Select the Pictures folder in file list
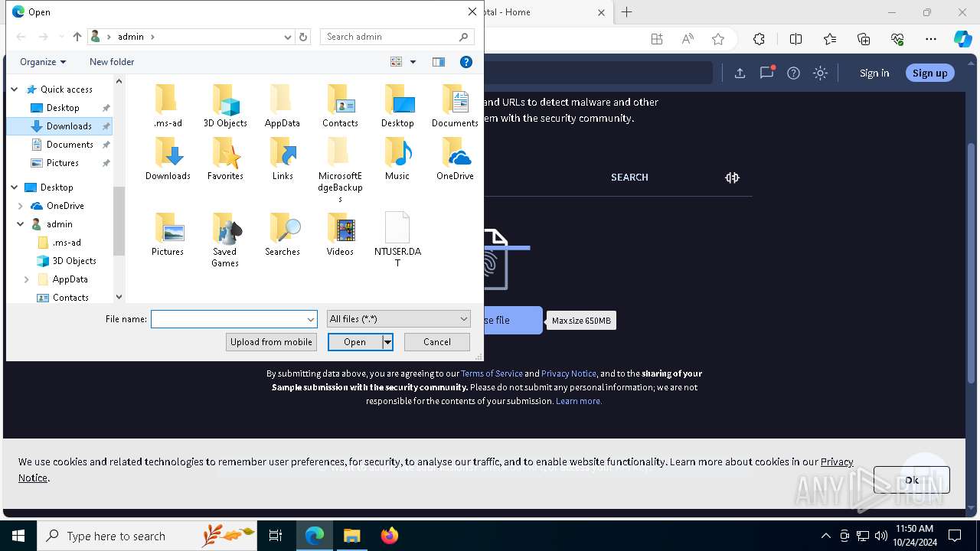Image resolution: width=980 pixels, height=551 pixels. [x=168, y=235]
